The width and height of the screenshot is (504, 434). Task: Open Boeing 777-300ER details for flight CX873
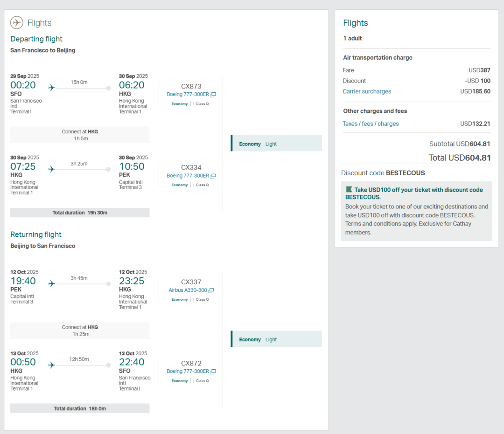click(x=188, y=95)
